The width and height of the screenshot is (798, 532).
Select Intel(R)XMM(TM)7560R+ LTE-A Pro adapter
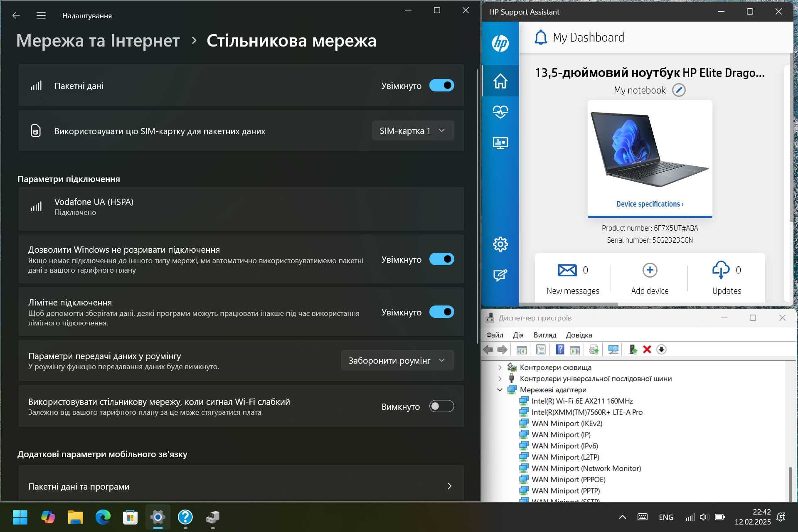click(587, 412)
